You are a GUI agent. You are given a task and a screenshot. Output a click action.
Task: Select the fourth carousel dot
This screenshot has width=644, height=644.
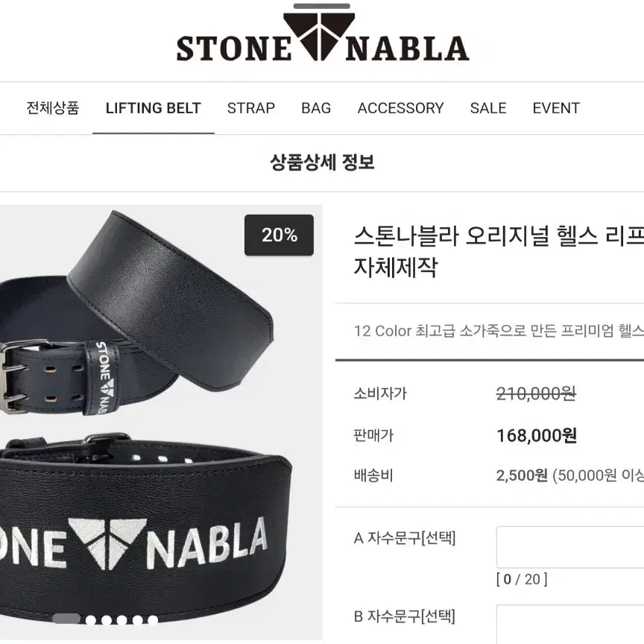pyautogui.click(x=122, y=619)
